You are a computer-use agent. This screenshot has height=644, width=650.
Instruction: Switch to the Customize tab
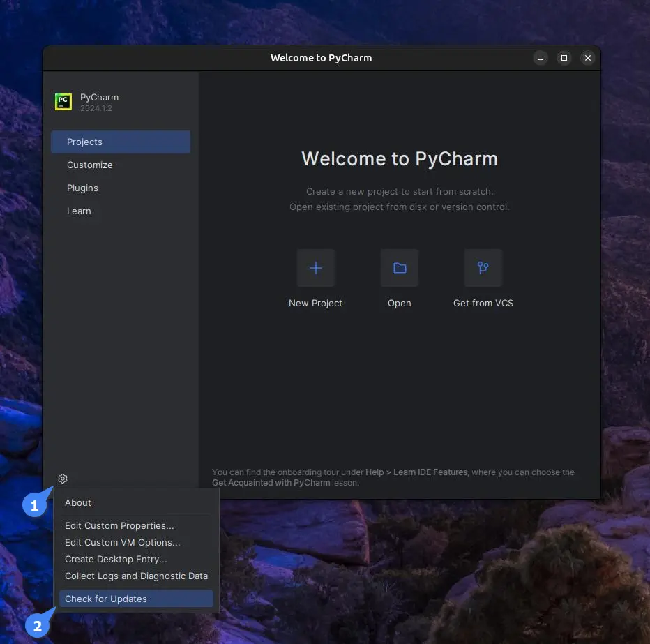coord(121,165)
